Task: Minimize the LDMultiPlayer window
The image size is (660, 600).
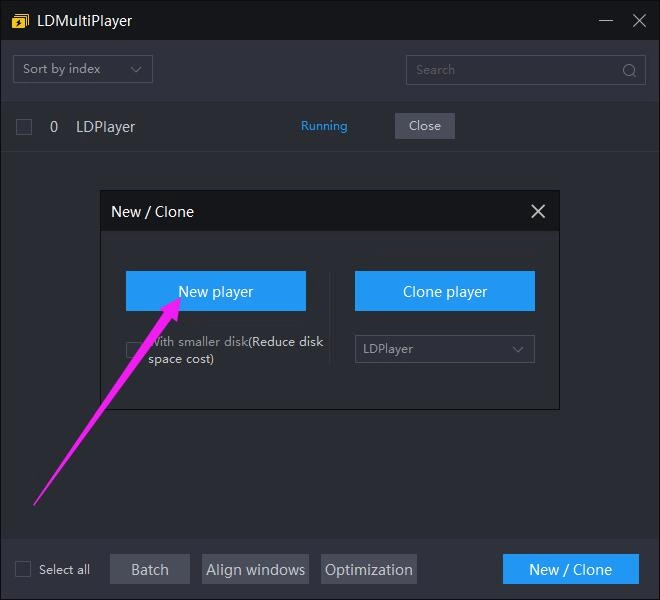Action: [604, 21]
